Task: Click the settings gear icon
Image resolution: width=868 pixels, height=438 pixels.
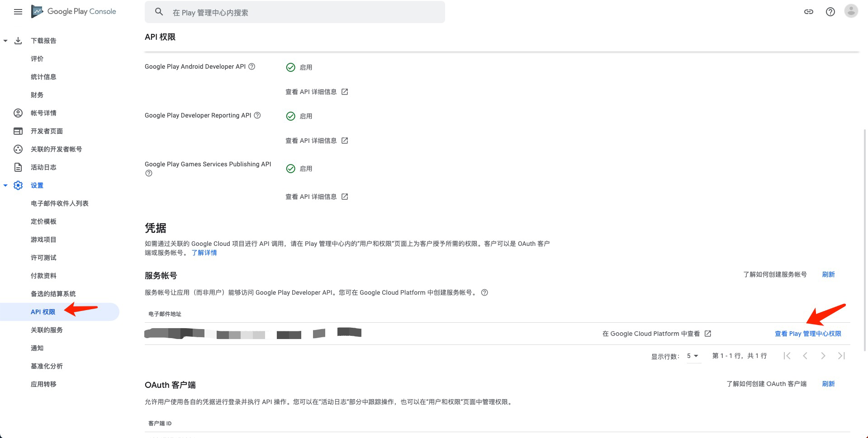Action: tap(18, 185)
